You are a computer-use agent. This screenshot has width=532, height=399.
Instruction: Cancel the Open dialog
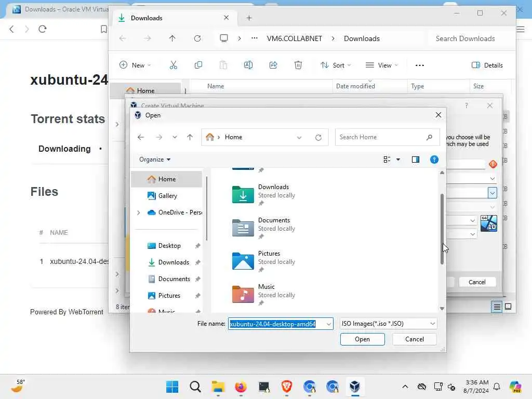[x=414, y=339]
